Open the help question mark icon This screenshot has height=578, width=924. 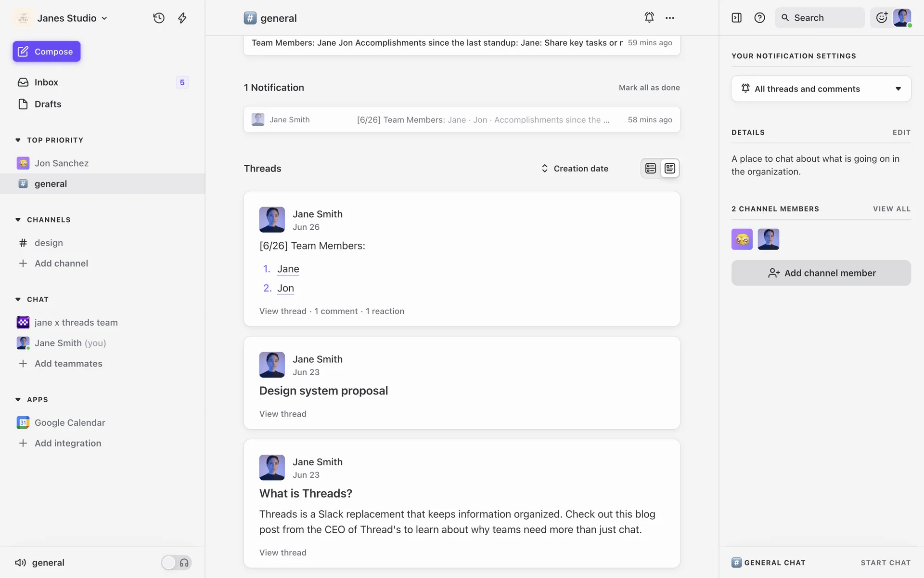[x=759, y=18]
